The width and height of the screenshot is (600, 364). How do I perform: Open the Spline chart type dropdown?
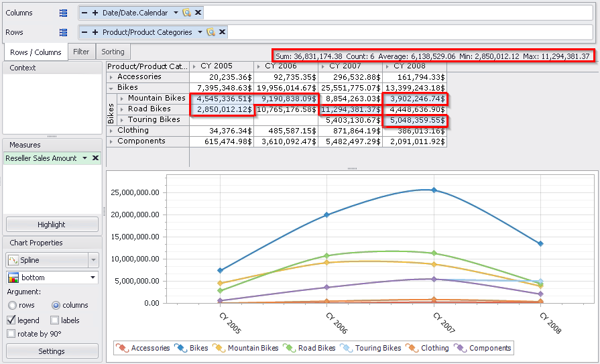pyautogui.click(x=93, y=260)
